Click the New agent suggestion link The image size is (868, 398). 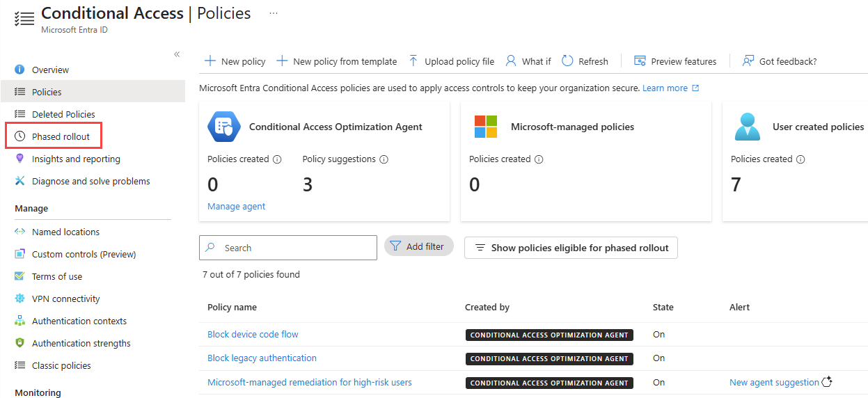coord(774,382)
